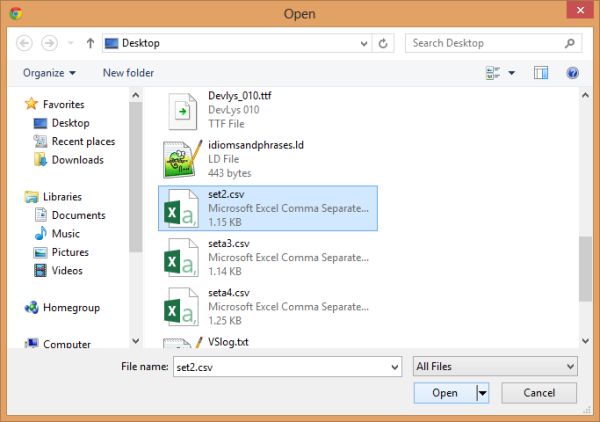Open the Help question mark icon
The height and width of the screenshot is (422, 600).
[x=572, y=73]
